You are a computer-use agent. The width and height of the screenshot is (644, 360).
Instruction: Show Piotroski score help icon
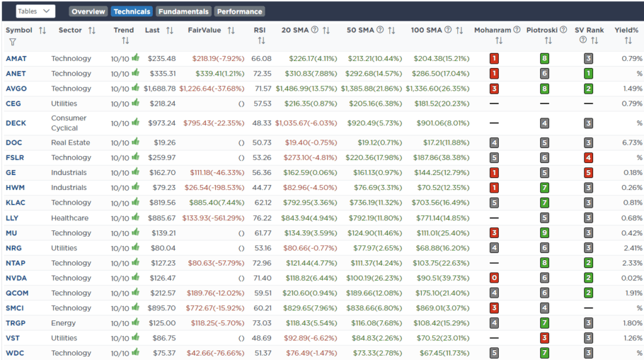coord(563,30)
